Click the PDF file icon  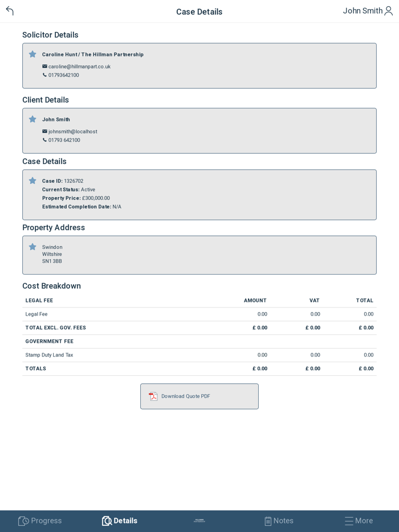[153, 396]
